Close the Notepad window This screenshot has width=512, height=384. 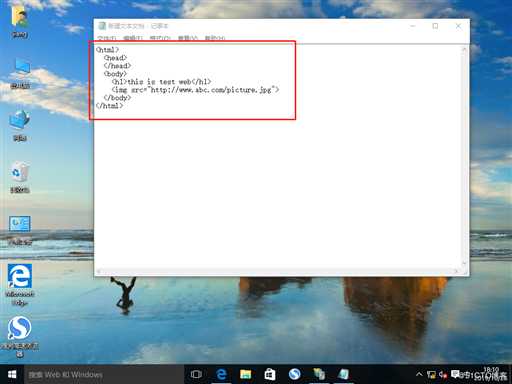458,26
